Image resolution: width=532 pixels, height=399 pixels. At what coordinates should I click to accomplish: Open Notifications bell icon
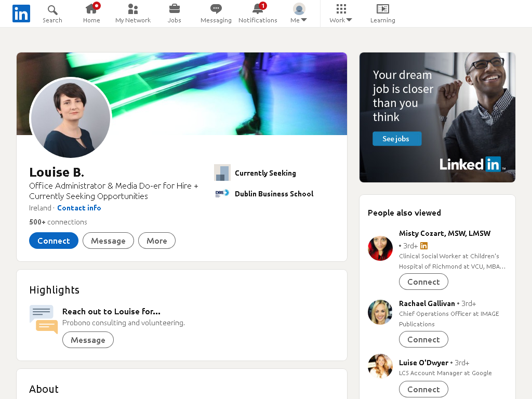pyautogui.click(x=259, y=8)
